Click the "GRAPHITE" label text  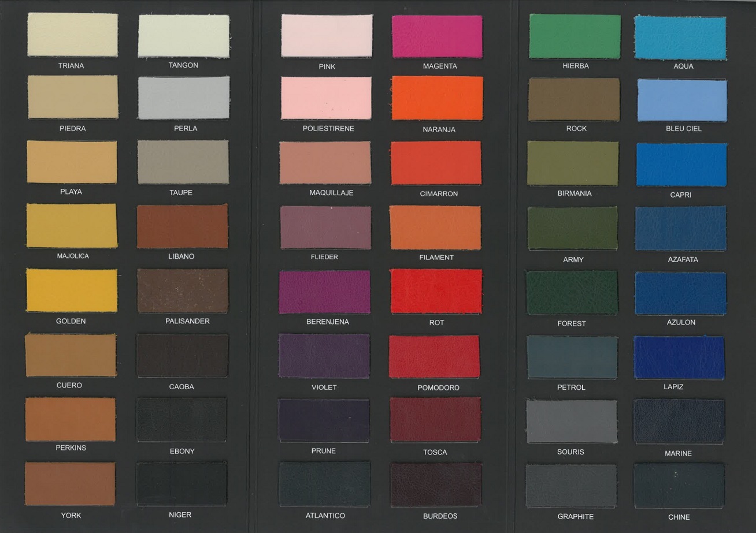(576, 517)
